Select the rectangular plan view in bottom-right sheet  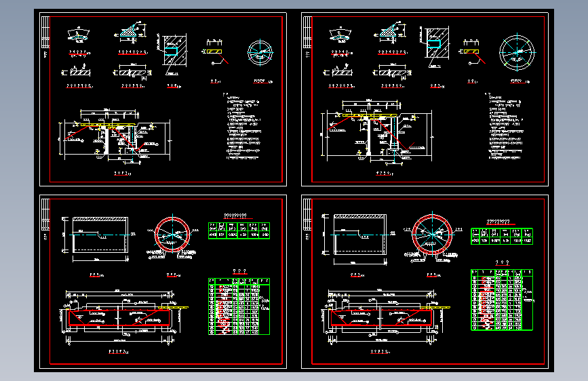tap(359, 239)
